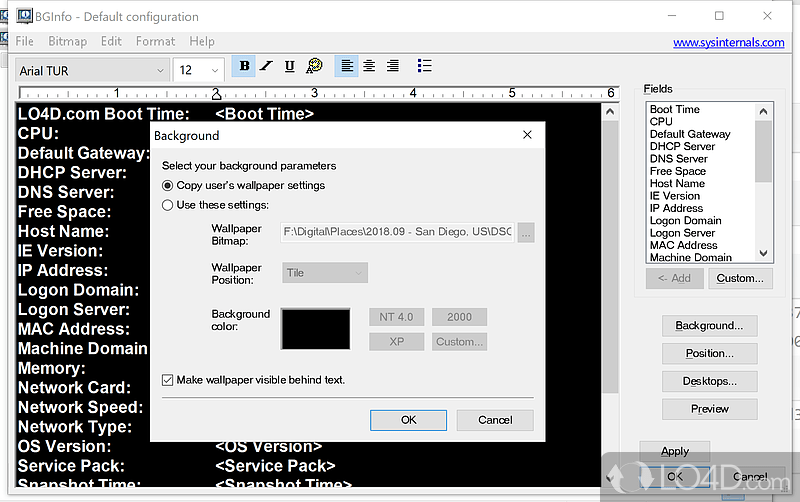Visit www.sysinternals.com link
Viewport: 800px width, 502px height.
pyautogui.click(x=729, y=42)
